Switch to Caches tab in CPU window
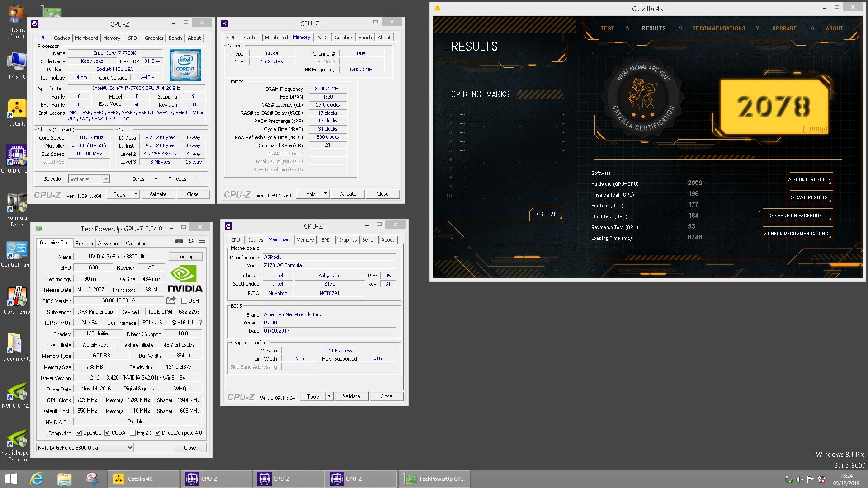Image resolution: width=868 pixels, height=488 pixels. pos(62,38)
